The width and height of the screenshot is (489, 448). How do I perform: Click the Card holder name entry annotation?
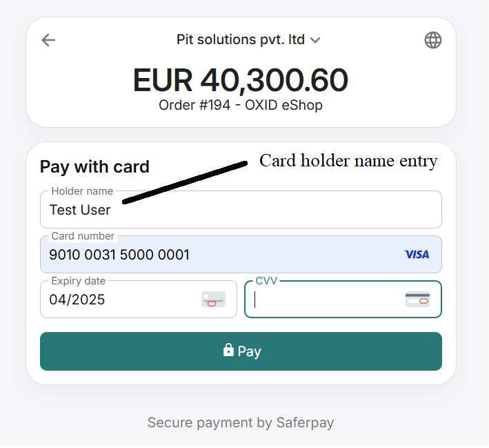pos(348,161)
